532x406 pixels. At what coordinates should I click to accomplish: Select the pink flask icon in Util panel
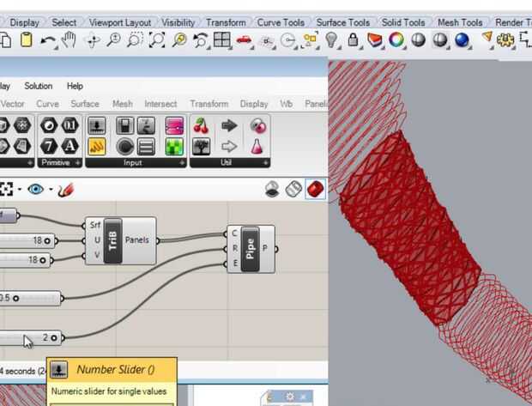pyautogui.click(x=257, y=147)
